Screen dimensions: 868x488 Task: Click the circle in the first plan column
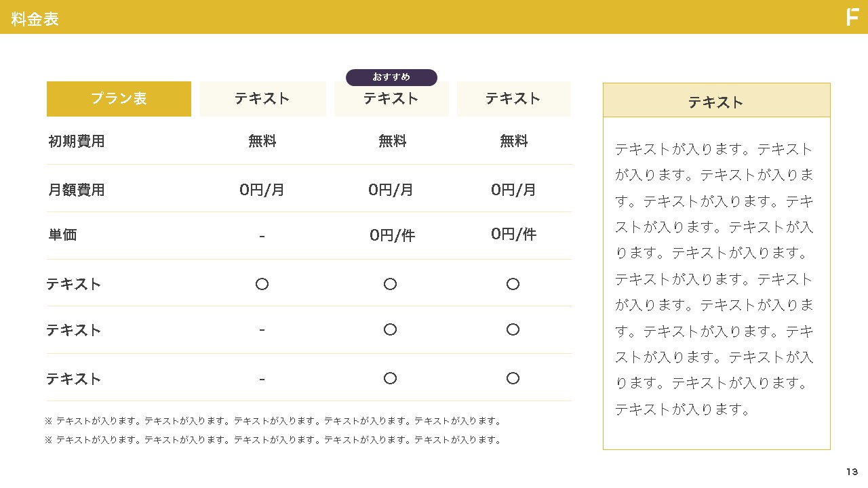click(262, 284)
